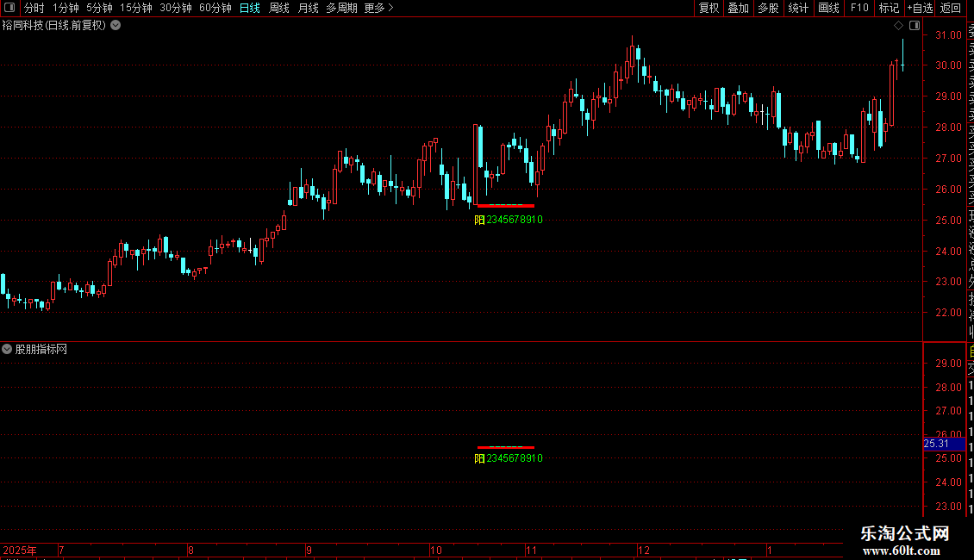Switch to 日线 daily chart
The image size is (974, 560).
tap(250, 8)
